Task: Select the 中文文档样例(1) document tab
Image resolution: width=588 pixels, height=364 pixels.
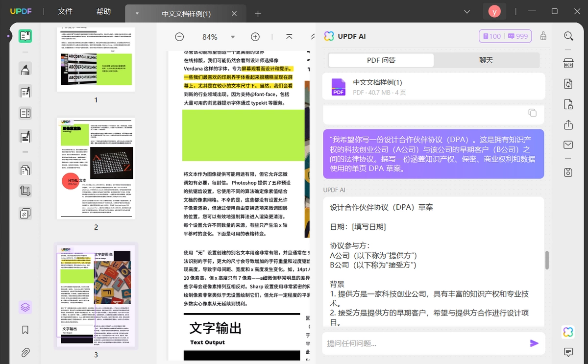Action: point(186,14)
